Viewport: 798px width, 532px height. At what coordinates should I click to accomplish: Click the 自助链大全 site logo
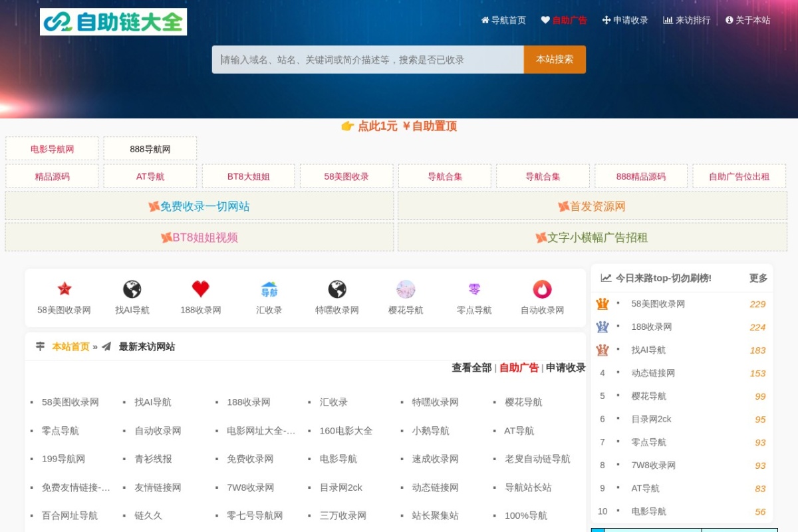[x=113, y=22]
